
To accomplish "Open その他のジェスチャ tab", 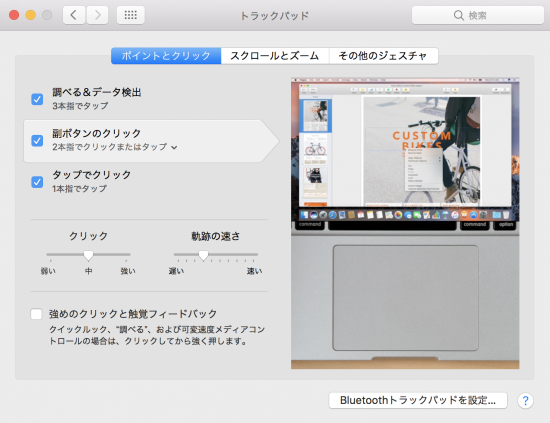I will pos(383,56).
